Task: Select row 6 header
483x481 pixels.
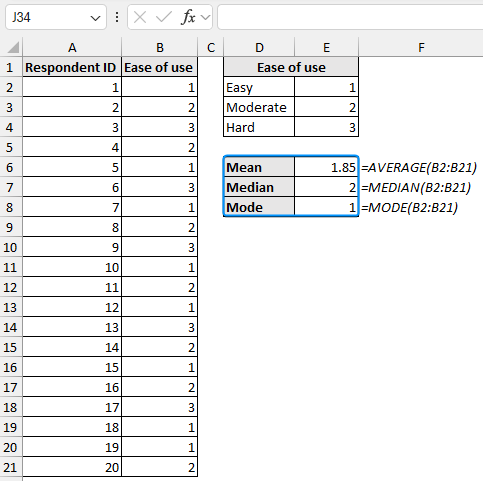Action: 10,167
